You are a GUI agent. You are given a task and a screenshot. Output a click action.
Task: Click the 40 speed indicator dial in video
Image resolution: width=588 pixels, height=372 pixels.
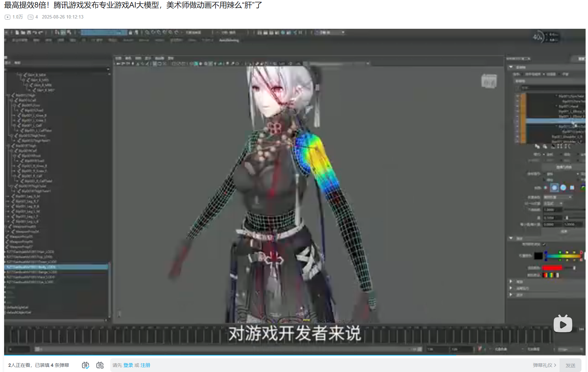click(x=538, y=37)
